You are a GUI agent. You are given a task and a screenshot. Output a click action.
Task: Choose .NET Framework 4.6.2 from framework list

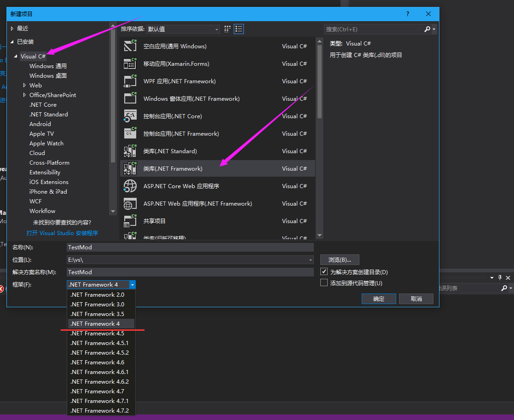(x=98, y=381)
